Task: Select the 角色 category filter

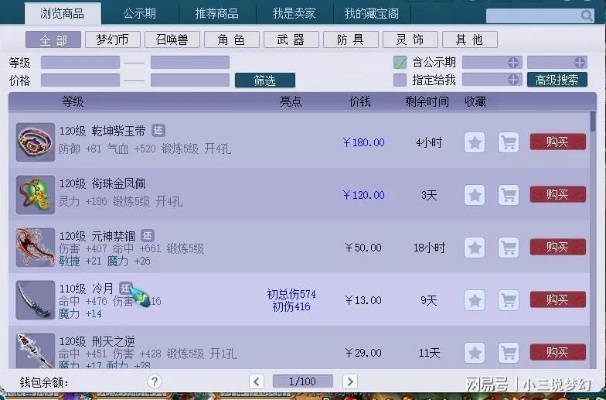Action: tap(232, 39)
